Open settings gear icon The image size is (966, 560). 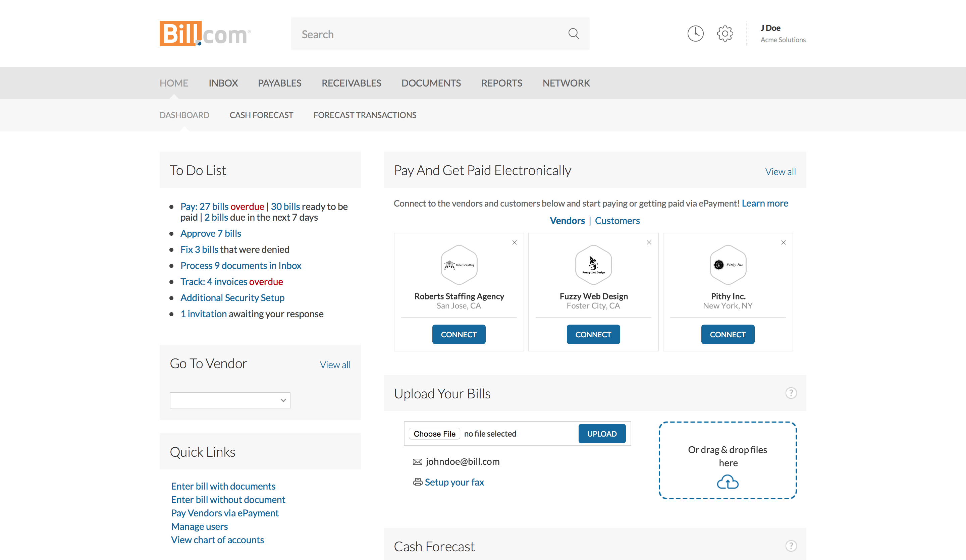[x=724, y=33]
